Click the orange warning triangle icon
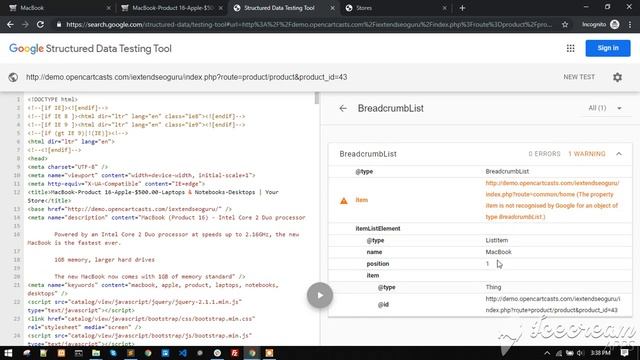 click(x=344, y=200)
